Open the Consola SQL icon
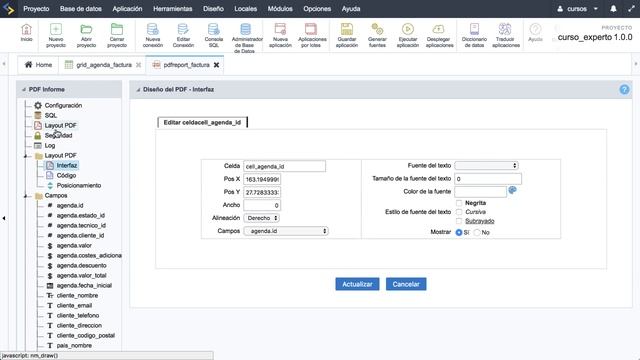The height and width of the screenshot is (360, 640). coord(213,35)
